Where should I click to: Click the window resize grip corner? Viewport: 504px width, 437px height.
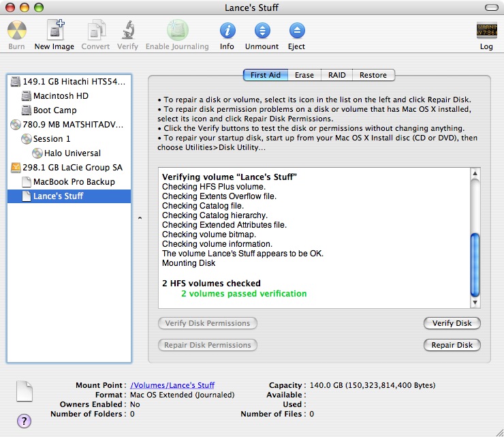point(499,433)
